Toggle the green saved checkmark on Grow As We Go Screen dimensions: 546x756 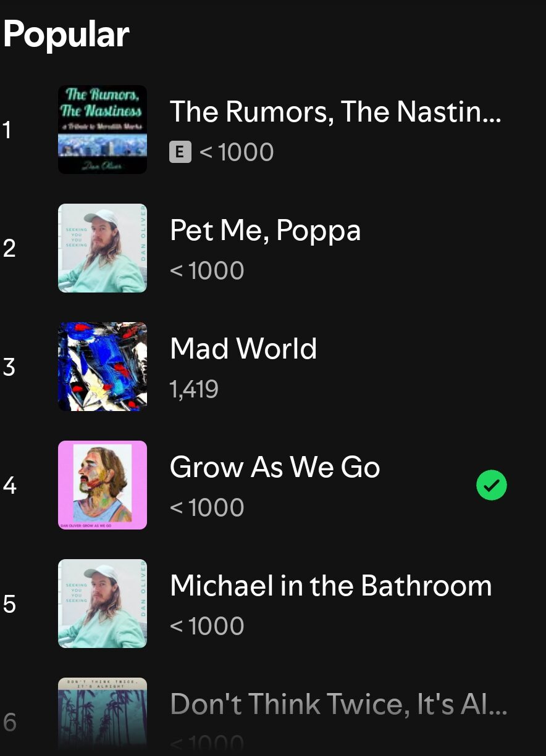(x=492, y=486)
